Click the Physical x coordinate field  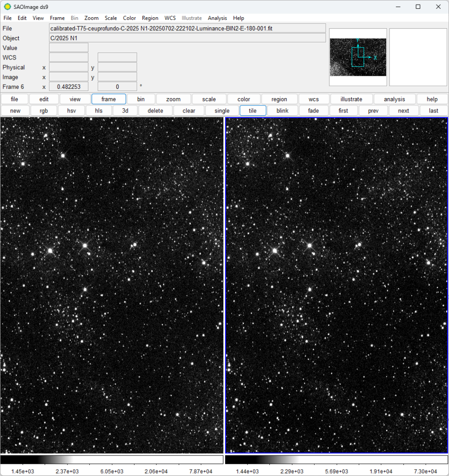tap(69, 67)
